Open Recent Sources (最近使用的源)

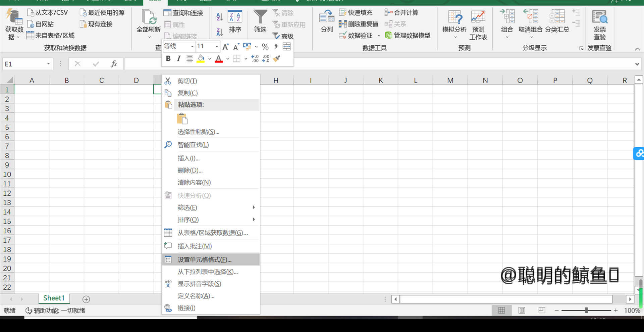pyautogui.click(x=102, y=13)
